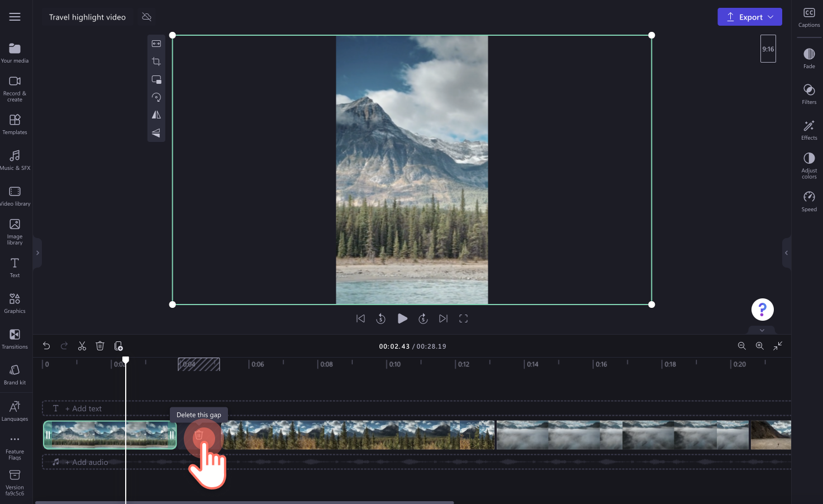Enter fullscreen preview mode
This screenshot has width=823, height=504.
[x=463, y=318]
